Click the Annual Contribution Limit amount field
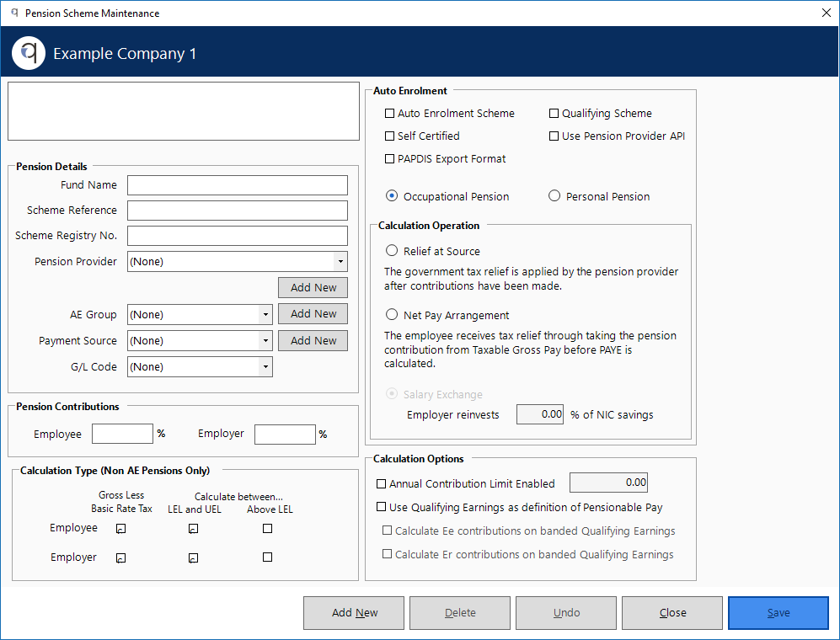 609,483
